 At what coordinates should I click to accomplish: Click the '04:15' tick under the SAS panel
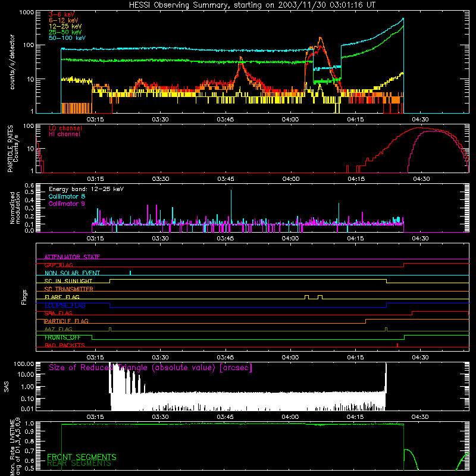(355, 417)
